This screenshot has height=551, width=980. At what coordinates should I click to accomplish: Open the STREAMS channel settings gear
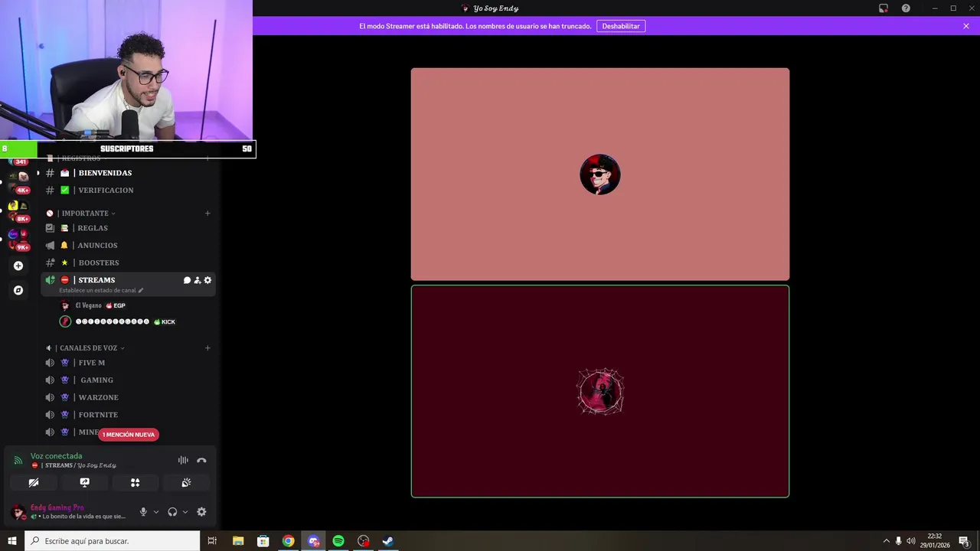coord(207,280)
